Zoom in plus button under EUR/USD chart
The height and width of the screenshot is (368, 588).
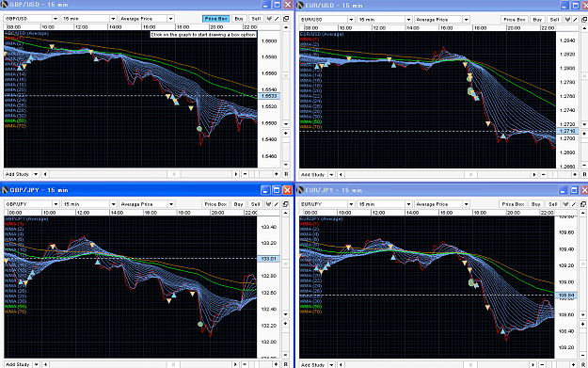pos(575,174)
